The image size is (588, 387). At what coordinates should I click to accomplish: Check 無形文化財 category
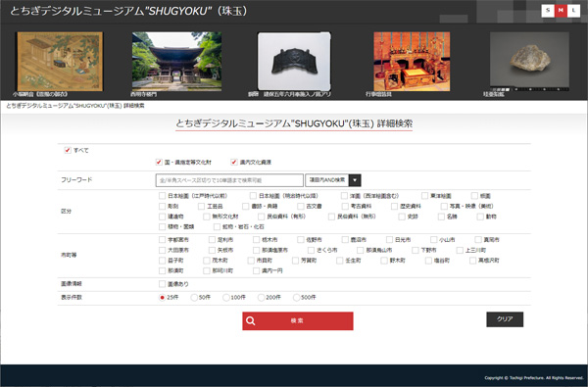coord(206,217)
